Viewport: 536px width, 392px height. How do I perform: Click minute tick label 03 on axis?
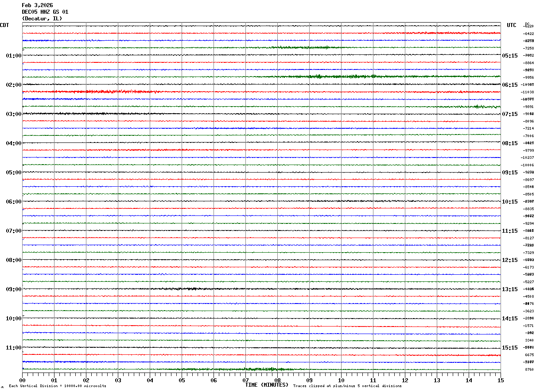pos(118,380)
